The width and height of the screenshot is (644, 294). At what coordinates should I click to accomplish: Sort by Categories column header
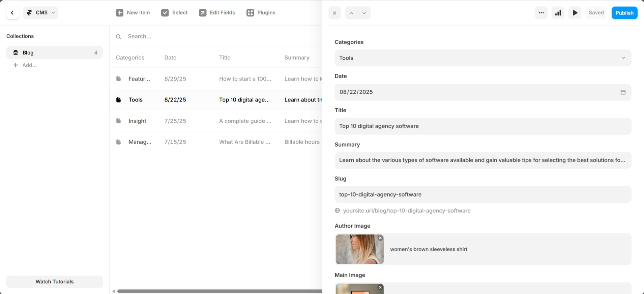point(130,58)
